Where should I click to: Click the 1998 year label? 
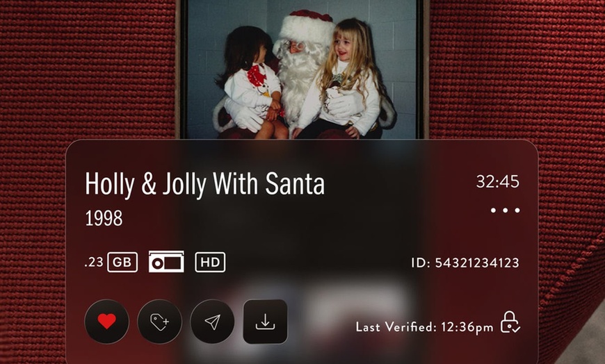click(x=104, y=218)
